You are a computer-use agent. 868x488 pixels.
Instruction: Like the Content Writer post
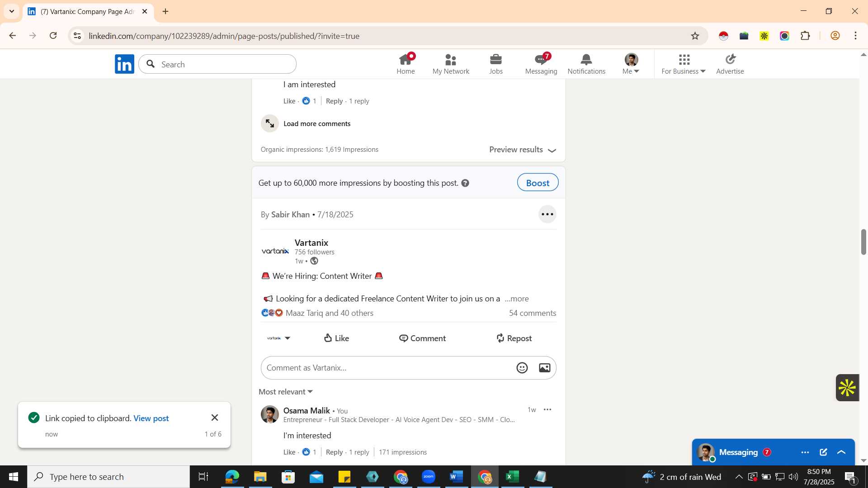[x=336, y=338]
